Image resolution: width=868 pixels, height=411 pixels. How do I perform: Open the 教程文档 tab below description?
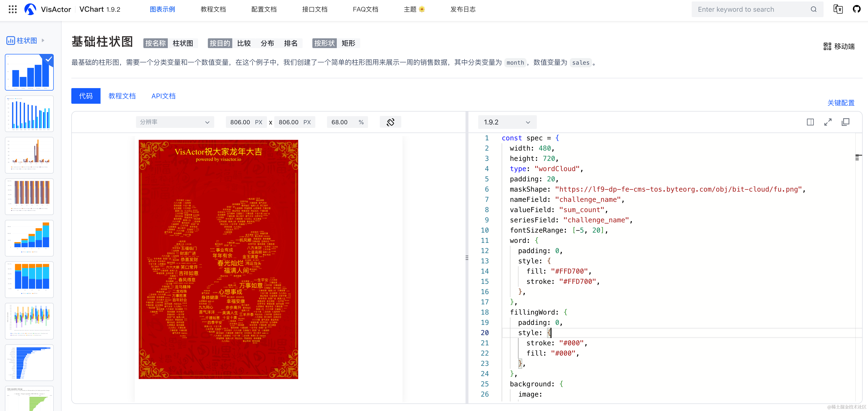coord(122,96)
